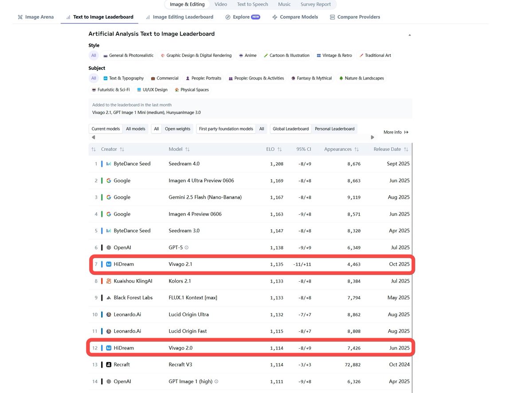This screenshot has height=393, width=532.
Task: Sort the table by Model
Action: click(x=179, y=149)
